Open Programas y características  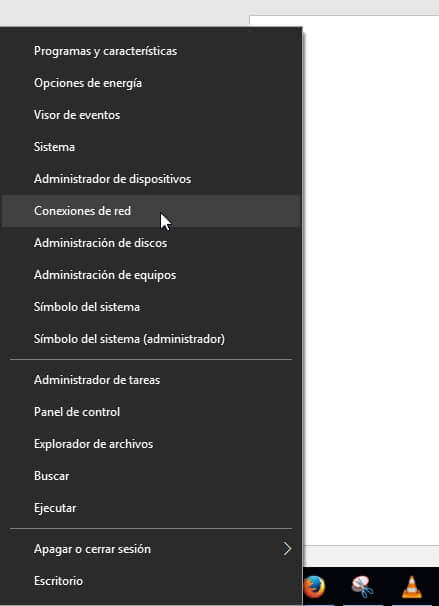(x=151, y=51)
